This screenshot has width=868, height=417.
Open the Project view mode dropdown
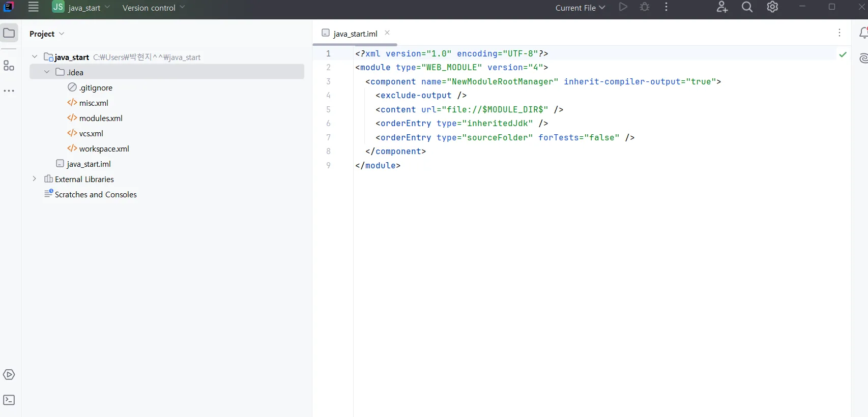(x=47, y=34)
